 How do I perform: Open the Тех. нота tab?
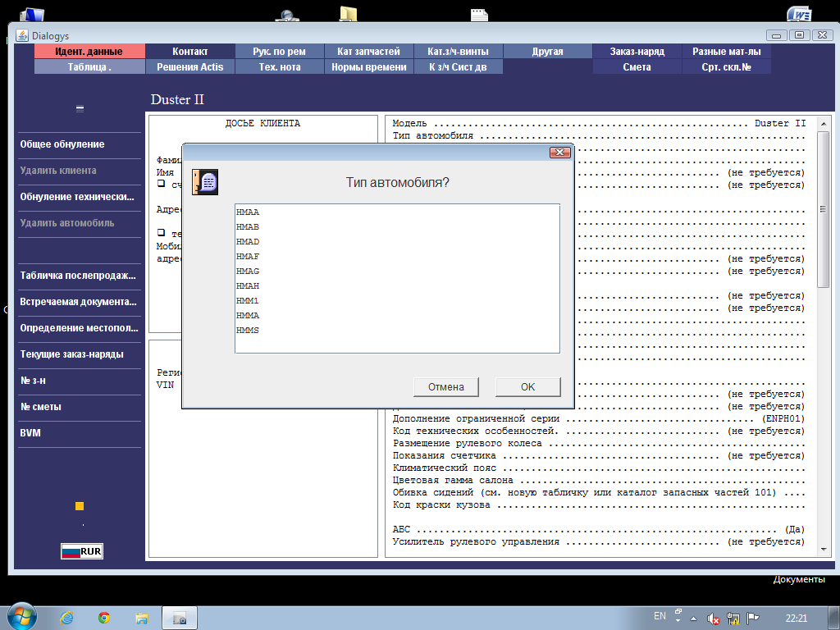pos(280,67)
